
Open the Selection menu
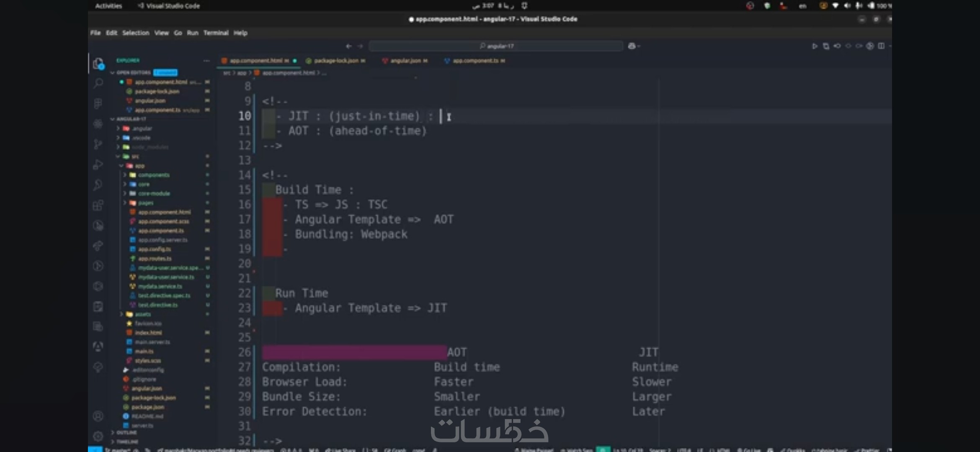[x=135, y=33]
